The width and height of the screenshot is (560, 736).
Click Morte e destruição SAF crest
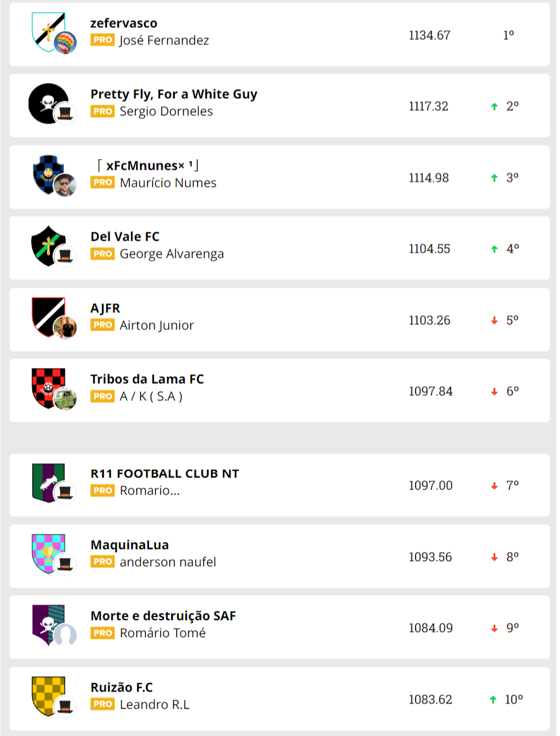coord(46,623)
